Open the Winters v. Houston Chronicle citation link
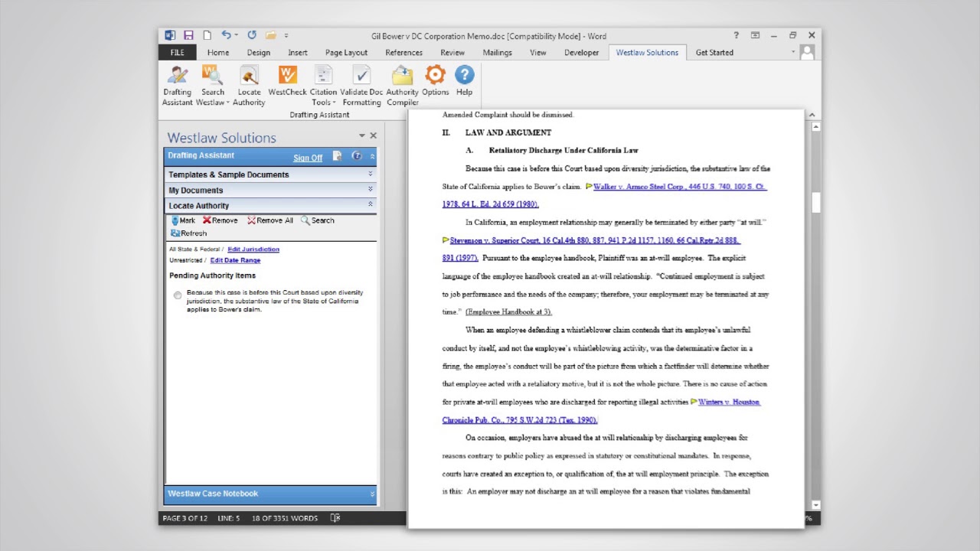 pyautogui.click(x=729, y=402)
